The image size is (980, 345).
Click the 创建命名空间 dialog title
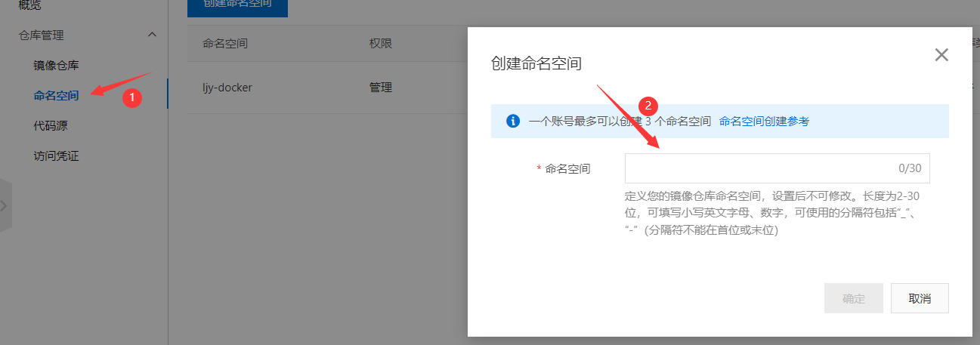(x=536, y=63)
